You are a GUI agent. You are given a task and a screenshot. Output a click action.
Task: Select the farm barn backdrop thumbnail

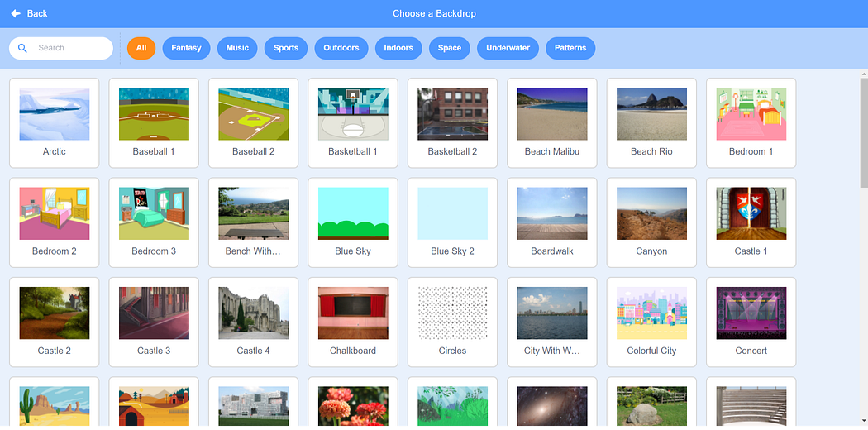[154, 406]
